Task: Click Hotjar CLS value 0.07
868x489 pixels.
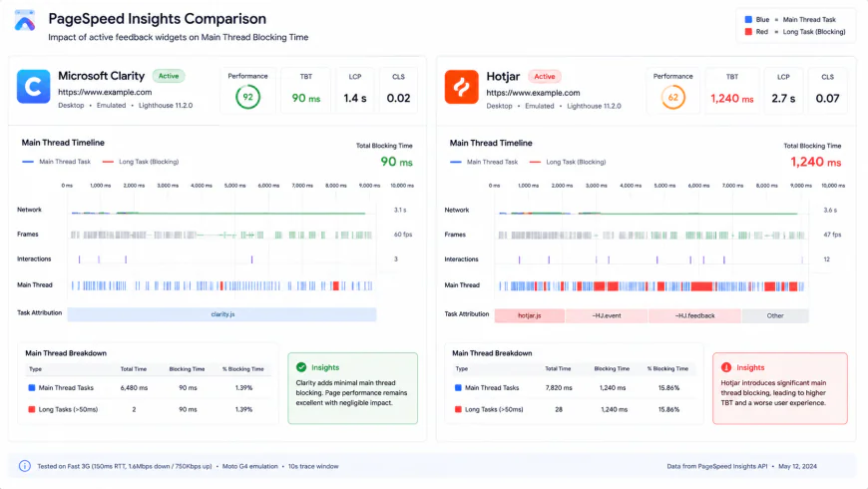Action: 827,99
